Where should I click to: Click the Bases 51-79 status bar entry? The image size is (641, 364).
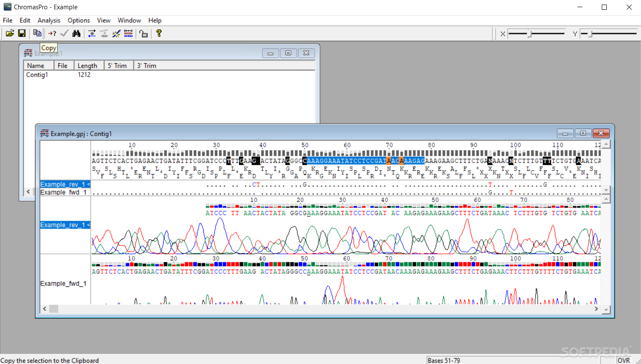pyautogui.click(x=444, y=360)
